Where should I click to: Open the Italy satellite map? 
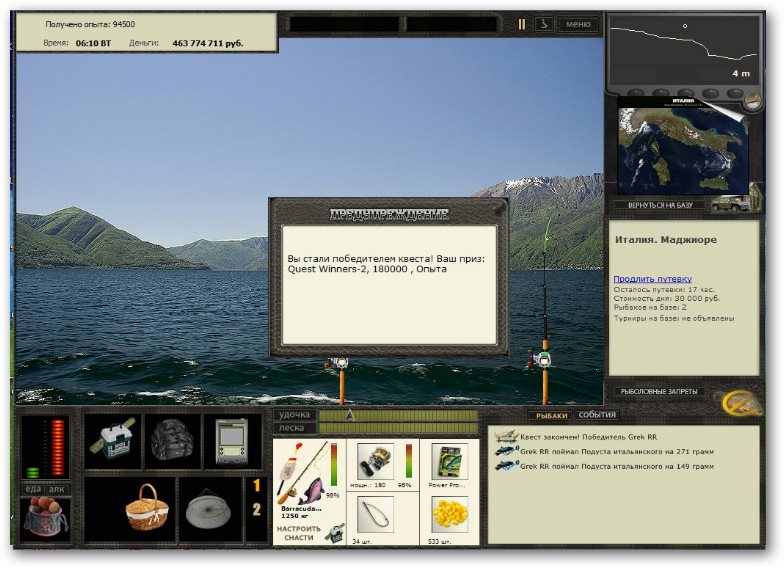683,148
